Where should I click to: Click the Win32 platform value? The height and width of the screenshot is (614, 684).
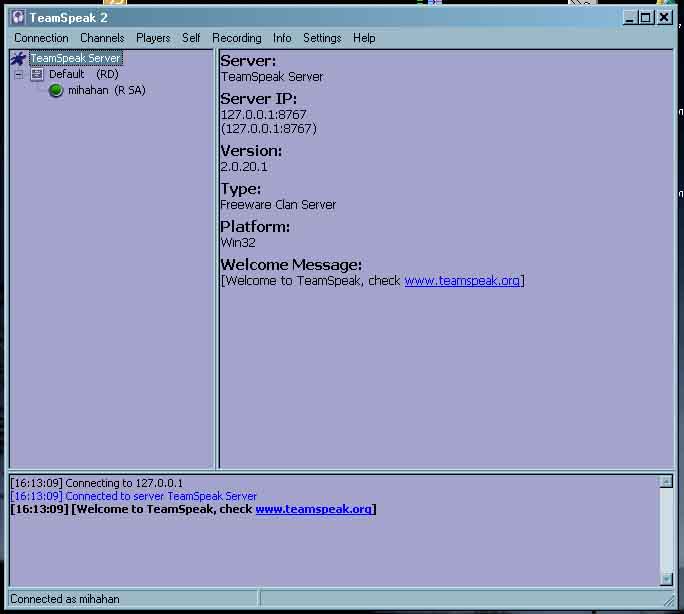pyautogui.click(x=238, y=243)
